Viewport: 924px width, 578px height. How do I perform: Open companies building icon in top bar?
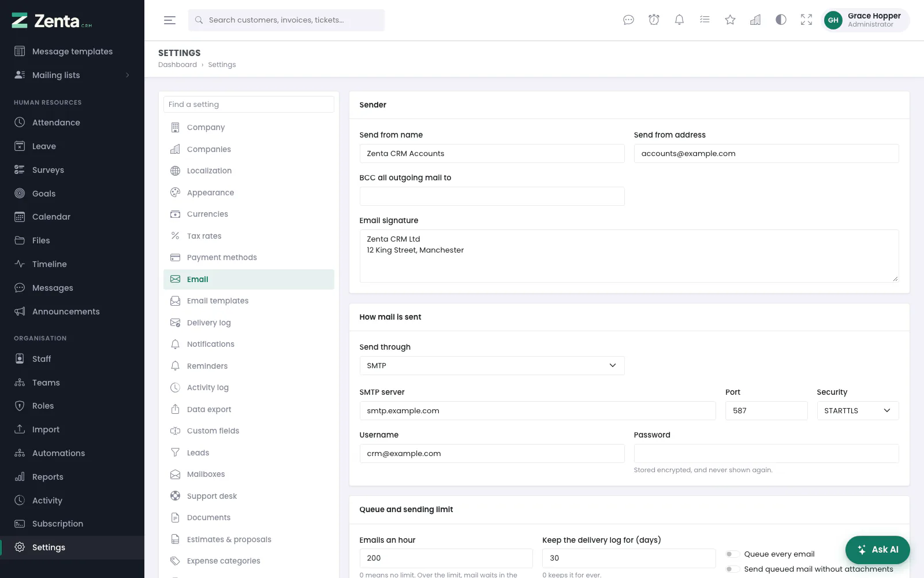tap(755, 20)
